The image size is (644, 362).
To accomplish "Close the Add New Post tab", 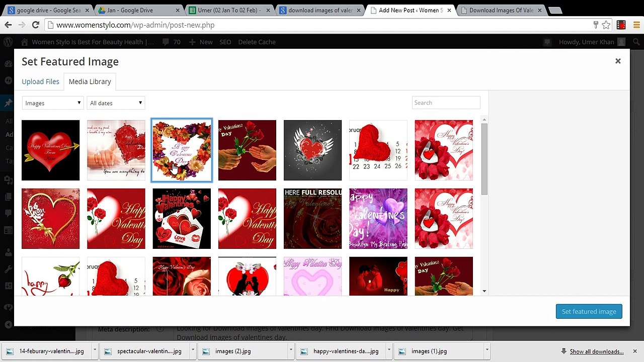I will coord(449,10).
